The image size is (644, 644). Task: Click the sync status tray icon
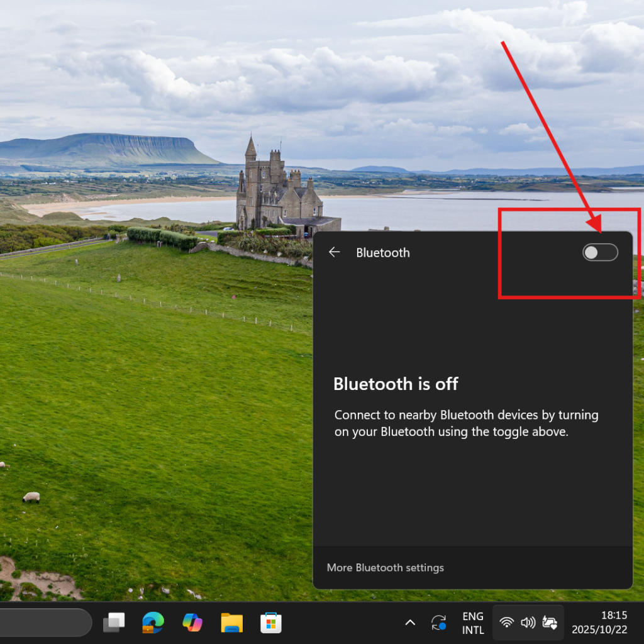[439, 623]
